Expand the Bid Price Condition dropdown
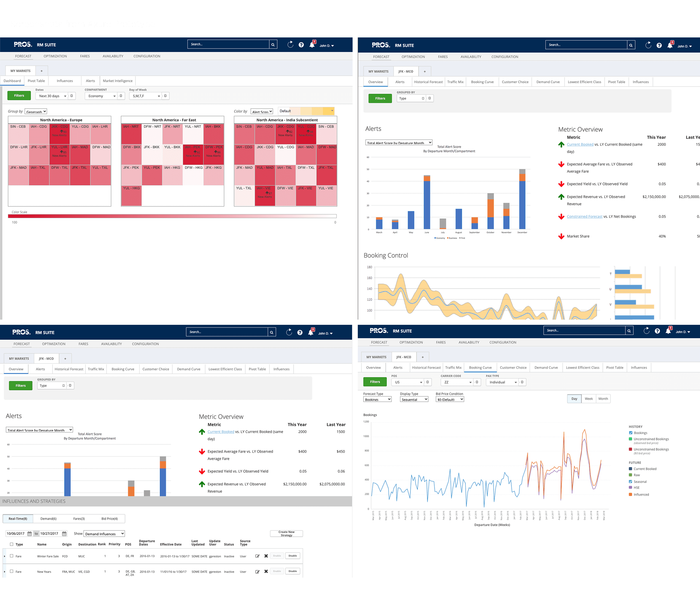This screenshot has width=700, height=607. [x=450, y=399]
